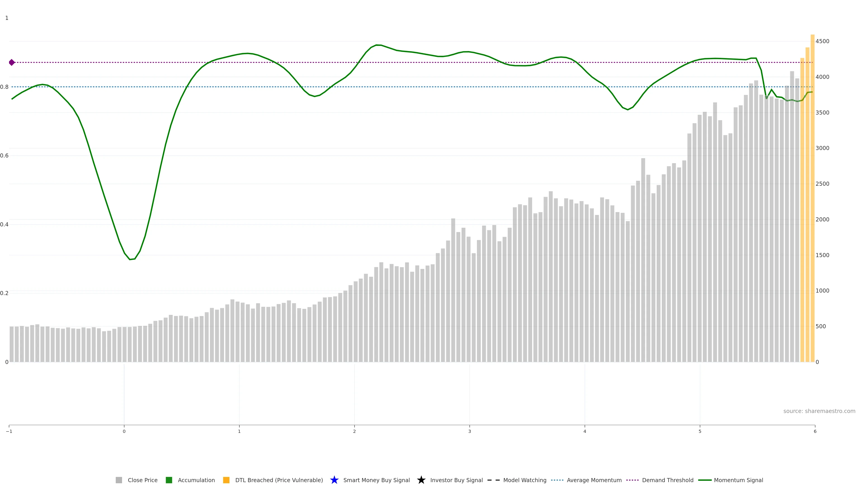
Task: Hide the Average Momentum legend label
Action: 594,480
